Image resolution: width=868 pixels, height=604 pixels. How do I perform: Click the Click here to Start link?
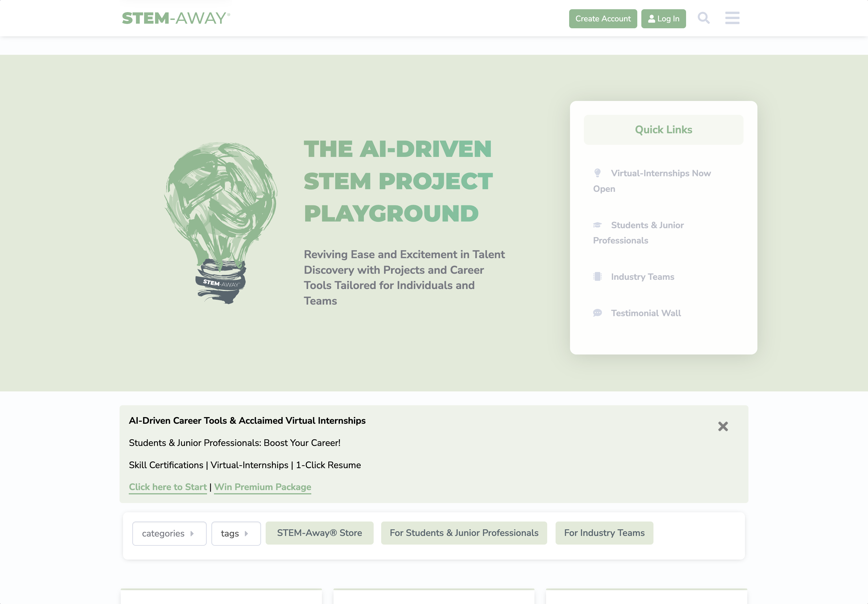pyautogui.click(x=167, y=487)
